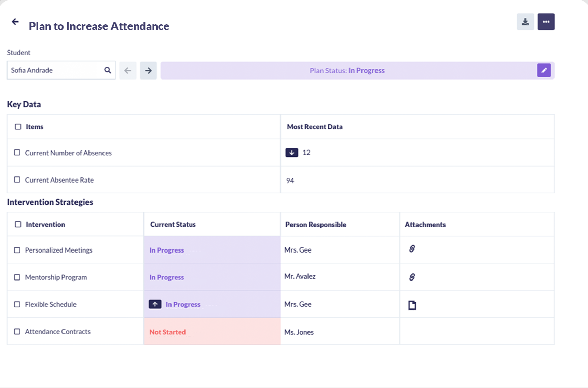Viewport: 588px width, 388px height.
Task: Open the Personalized Meetings link attachment
Action: [x=412, y=249]
